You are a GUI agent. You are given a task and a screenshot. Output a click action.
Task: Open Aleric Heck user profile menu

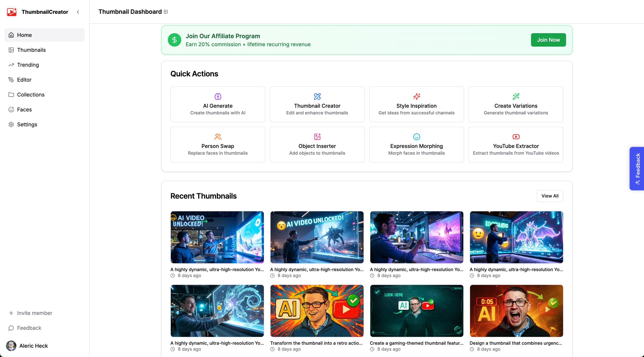(33, 346)
